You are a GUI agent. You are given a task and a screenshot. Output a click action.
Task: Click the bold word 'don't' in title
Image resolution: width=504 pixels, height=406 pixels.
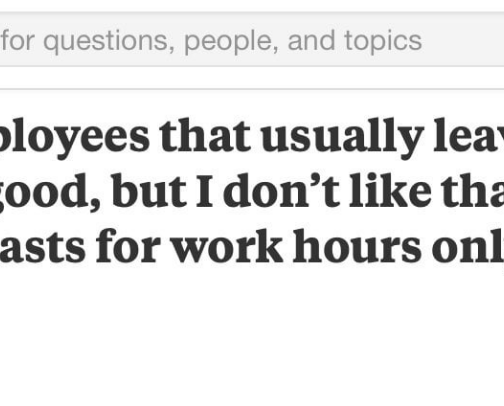click(x=281, y=191)
